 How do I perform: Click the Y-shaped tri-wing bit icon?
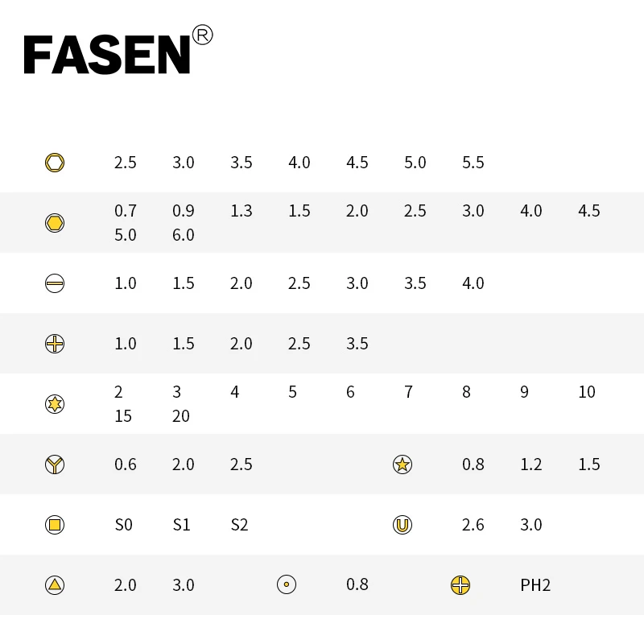tap(55, 464)
